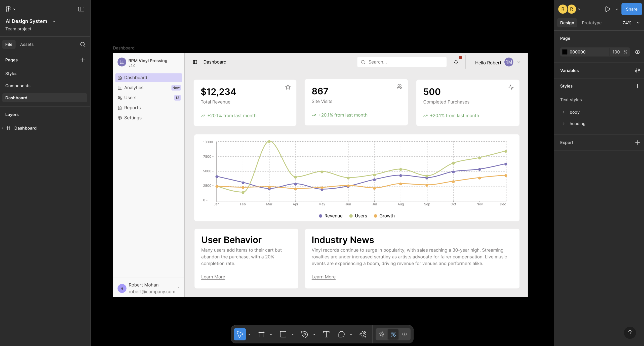Expand the heading text styles group
This screenshot has height=346, width=644.
(x=563, y=124)
